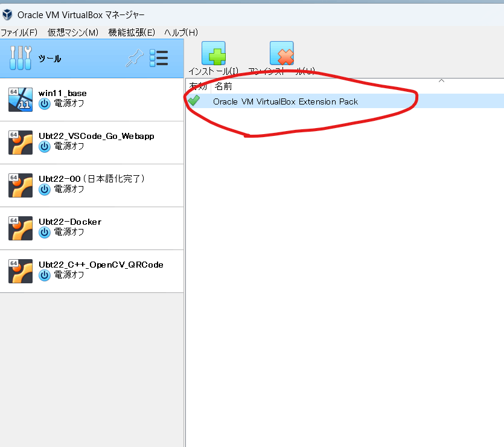Click 電源オフ status under Ubt22-00

click(x=69, y=189)
